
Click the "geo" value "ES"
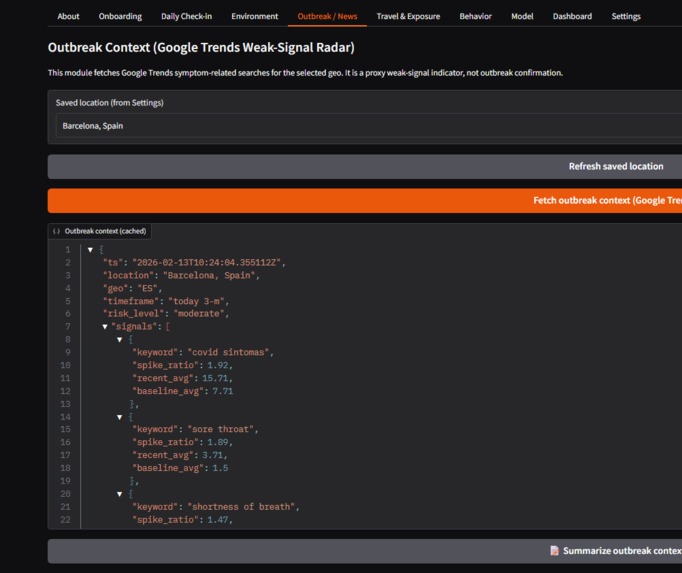coord(147,288)
